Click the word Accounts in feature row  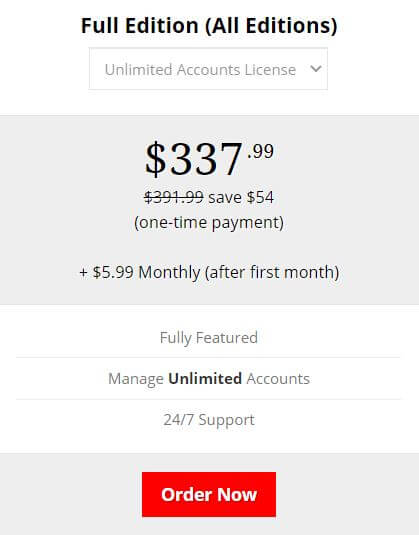click(278, 379)
